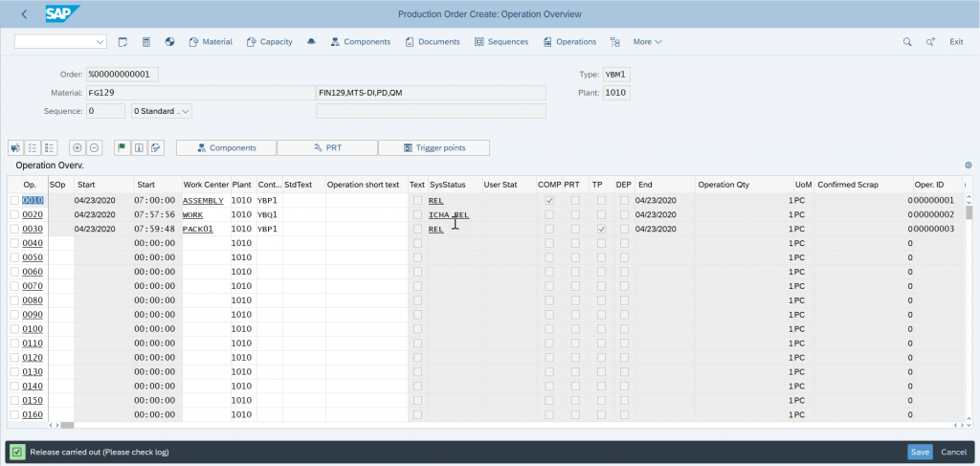This screenshot has height=466, width=980.
Task: Click the first table toolbar icon
Action: (15, 148)
